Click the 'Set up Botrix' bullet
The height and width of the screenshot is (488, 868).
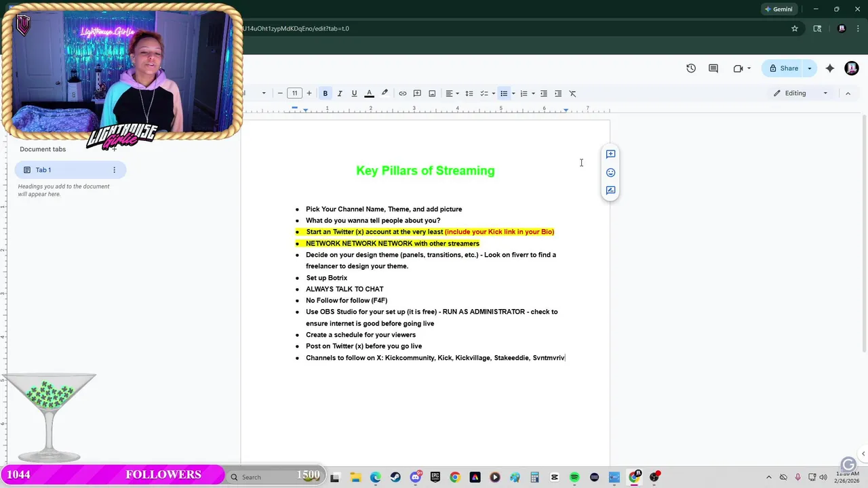tap(326, 278)
